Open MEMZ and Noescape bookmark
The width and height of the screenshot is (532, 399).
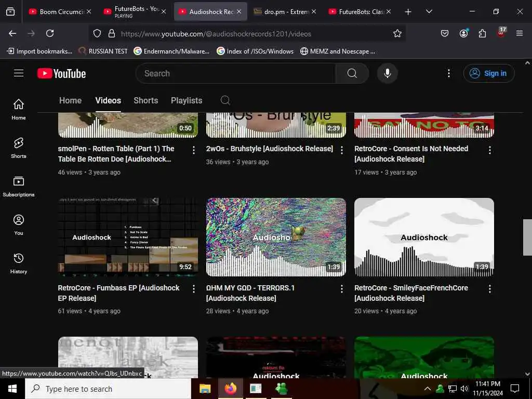[338, 51]
